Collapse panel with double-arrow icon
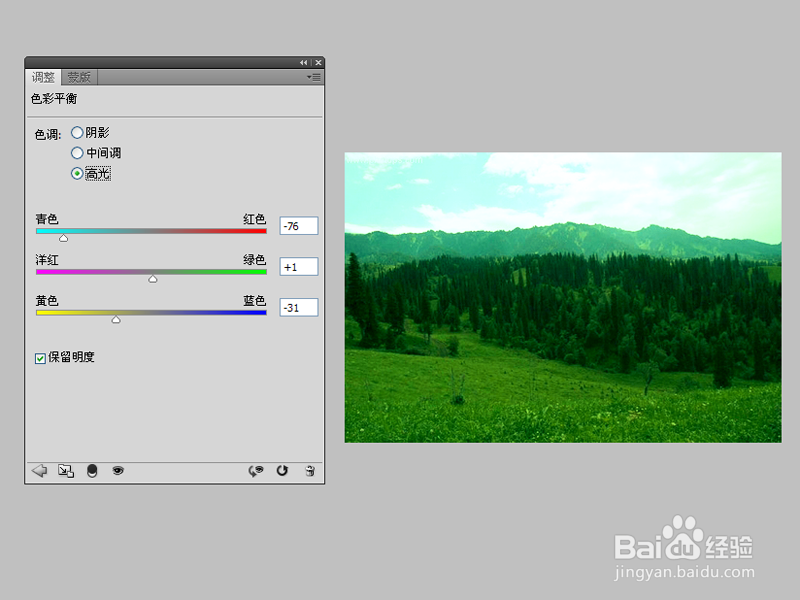The image size is (800, 600). coord(304,62)
